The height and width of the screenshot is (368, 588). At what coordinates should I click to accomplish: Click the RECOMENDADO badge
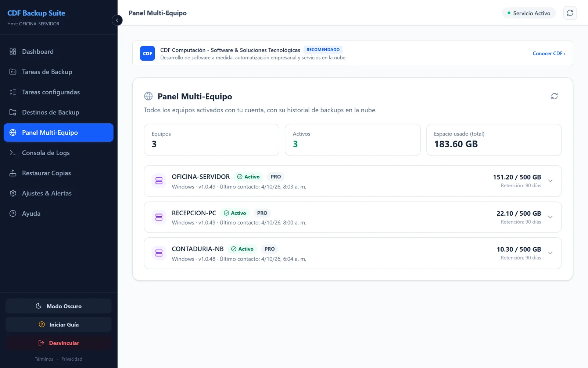point(323,50)
